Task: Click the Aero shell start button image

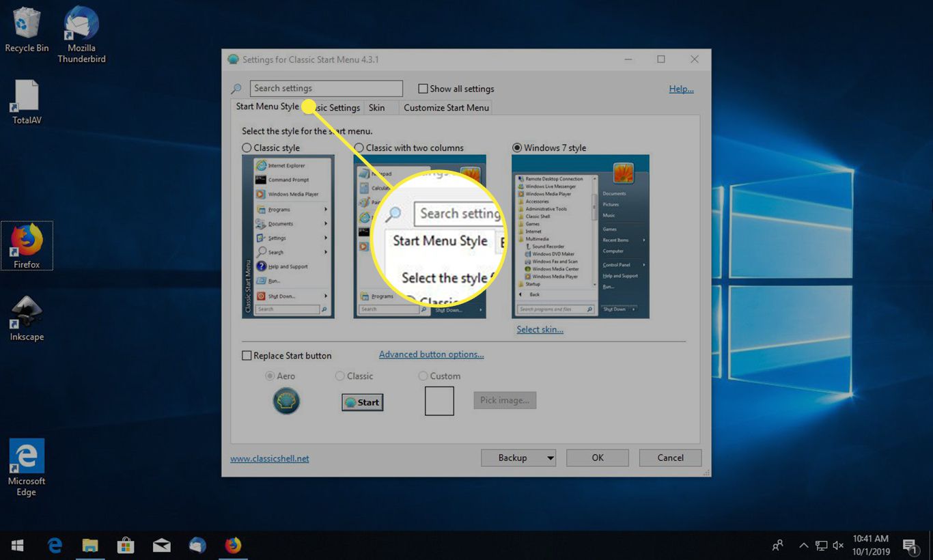Action: (x=286, y=402)
